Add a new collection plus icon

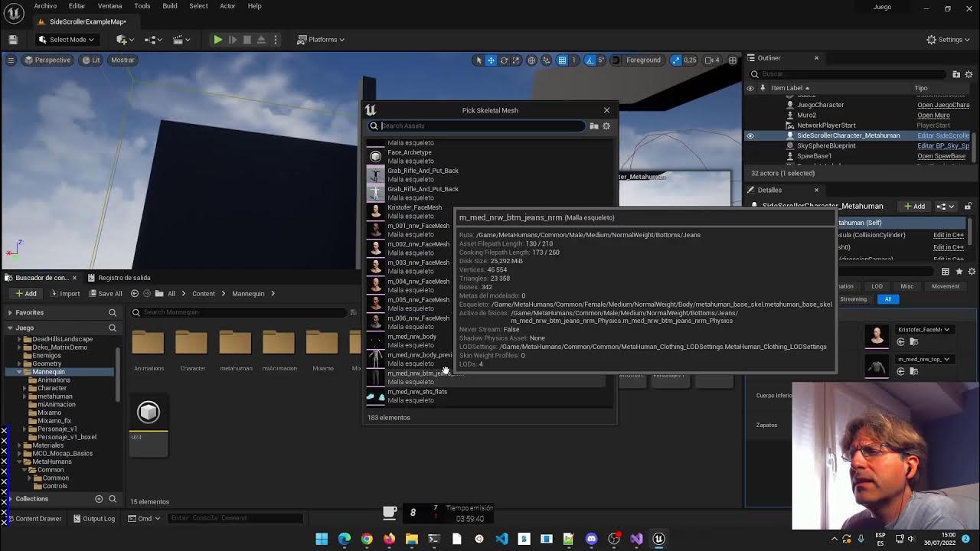(x=99, y=499)
